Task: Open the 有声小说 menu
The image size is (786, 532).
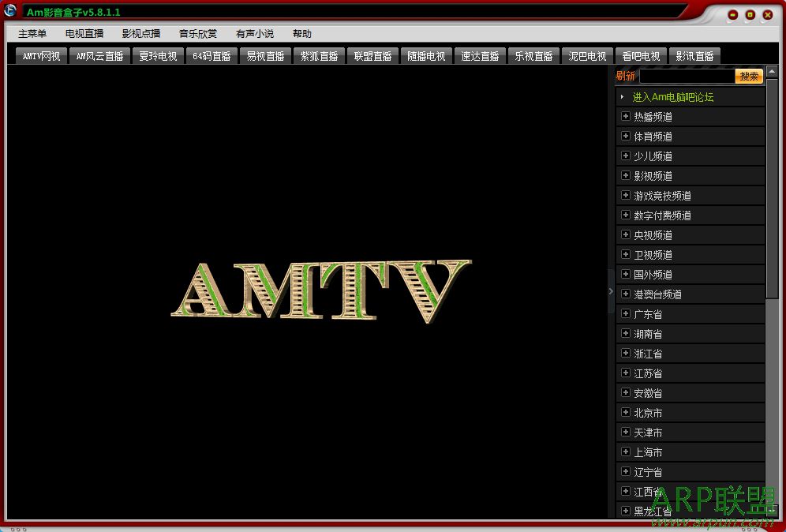Action: click(x=255, y=34)
